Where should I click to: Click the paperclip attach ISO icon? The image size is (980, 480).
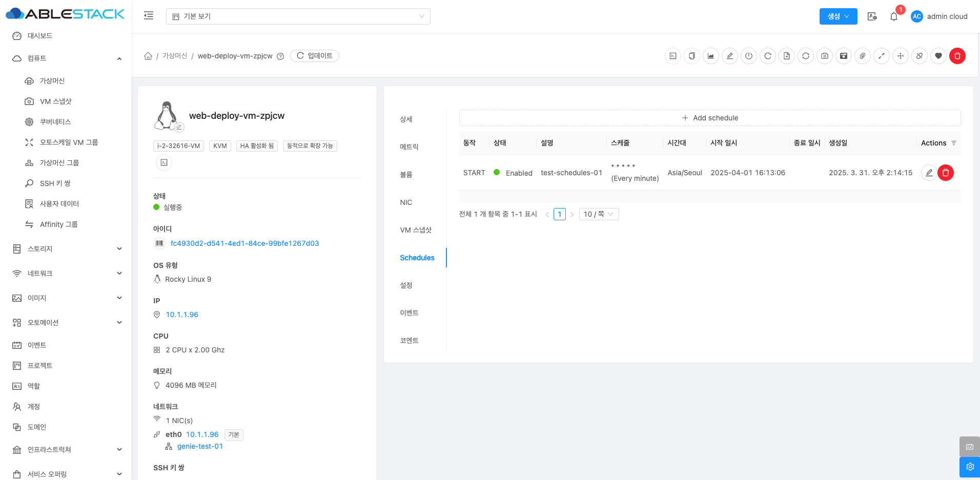(863, 56)
